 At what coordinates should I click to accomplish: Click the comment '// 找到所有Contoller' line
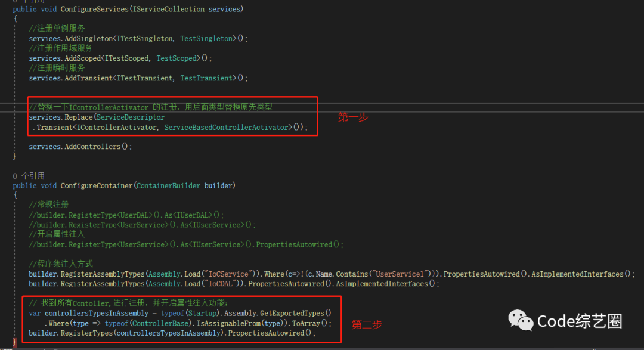[128, 303]
